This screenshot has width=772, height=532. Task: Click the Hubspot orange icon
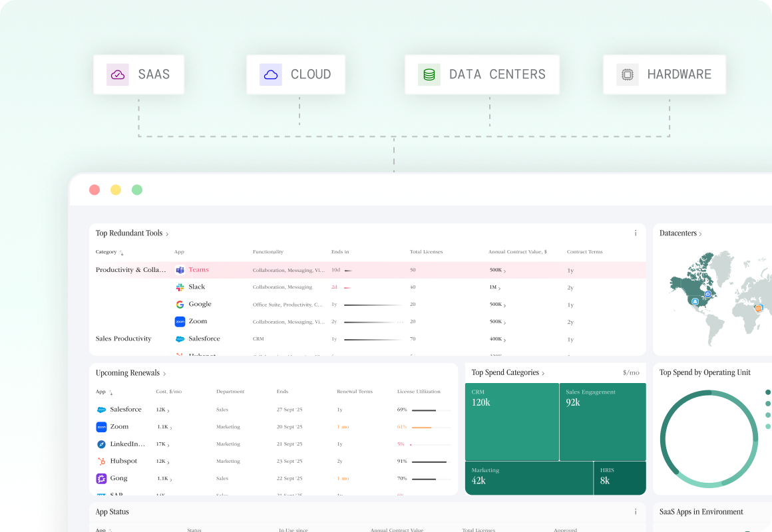click(x=101, y=462)
